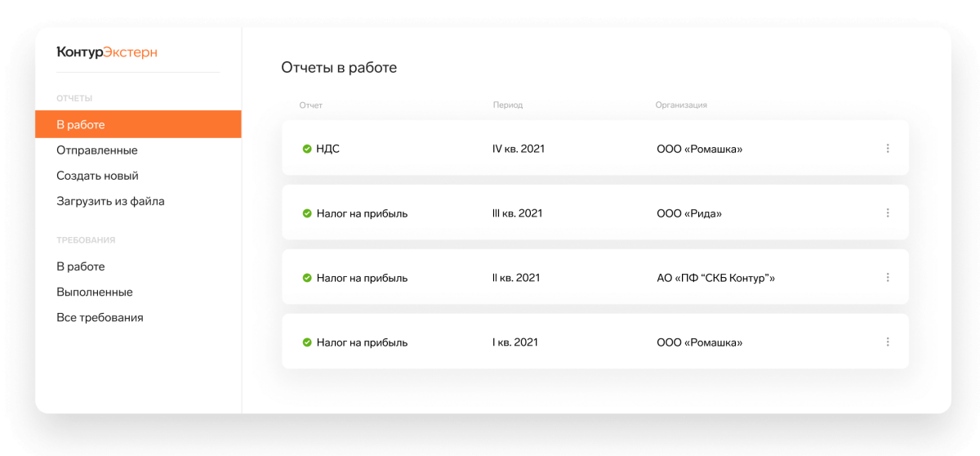Open three-dot menu for the НДС report
980x456 pixels.
887,149
